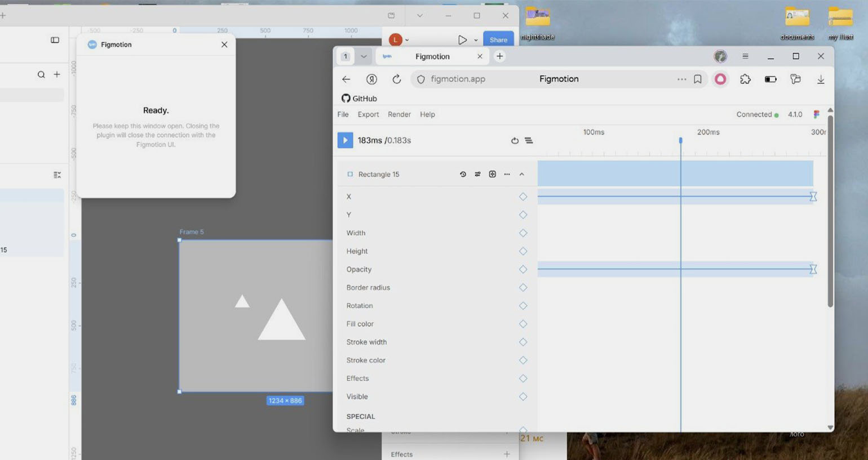Toggle the X property keyframe diamond
The height and width of the screenshot is (460, 868).
pyautogui.click(x=523, y=196)
